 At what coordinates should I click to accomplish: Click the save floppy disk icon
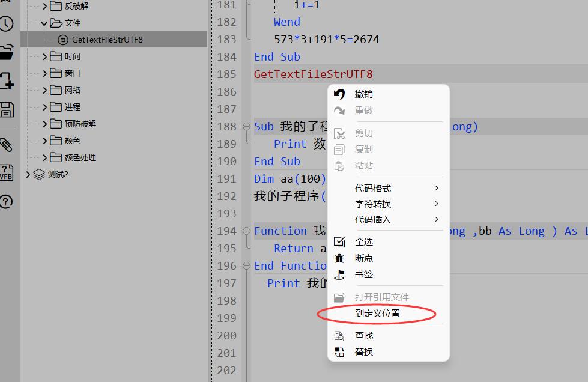pos(6,109)
